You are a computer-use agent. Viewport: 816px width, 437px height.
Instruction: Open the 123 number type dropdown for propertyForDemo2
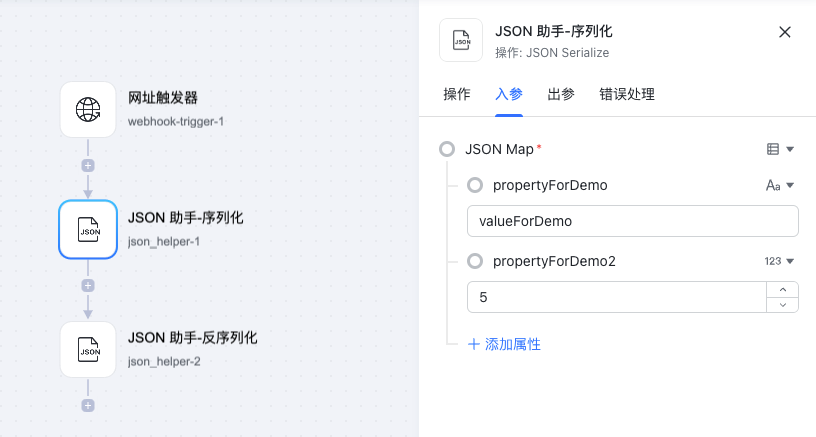(x=779, y=261)
